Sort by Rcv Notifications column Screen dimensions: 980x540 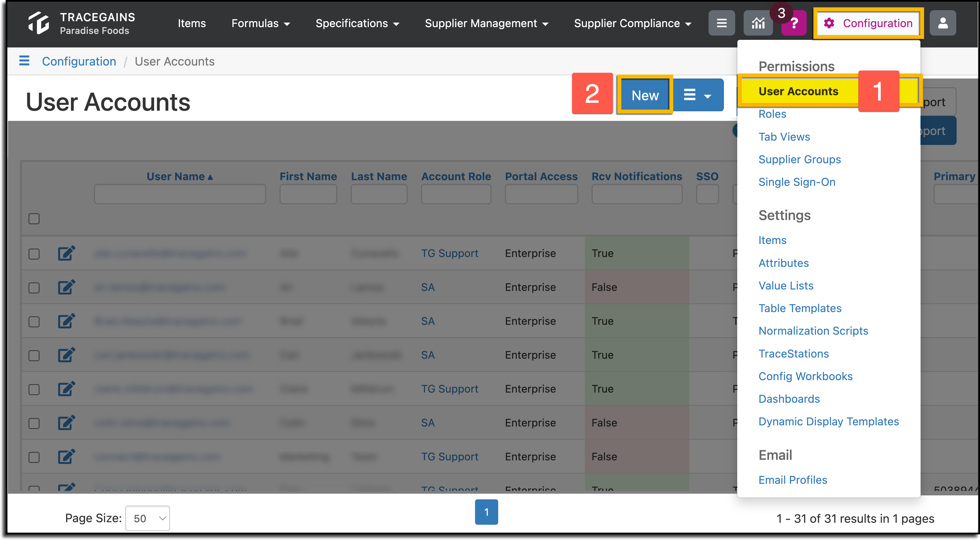[x=637, y=176]
